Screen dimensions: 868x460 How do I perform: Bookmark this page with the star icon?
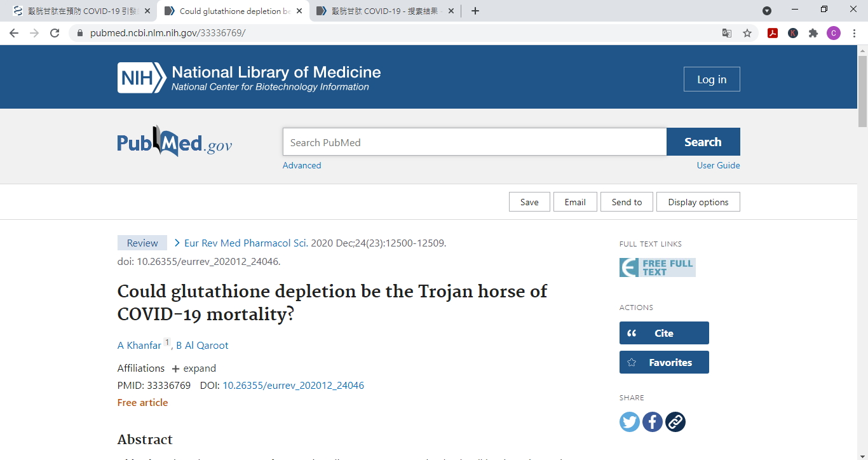click(x=747, y=33)
